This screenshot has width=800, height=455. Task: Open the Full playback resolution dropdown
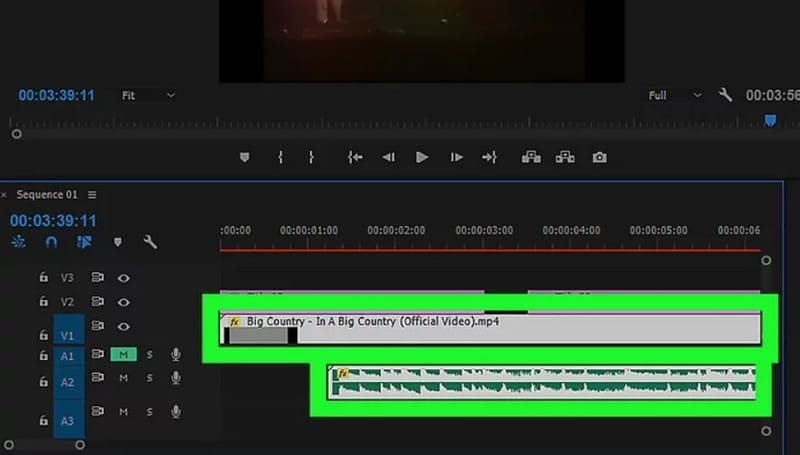click(x=675, y=95)
